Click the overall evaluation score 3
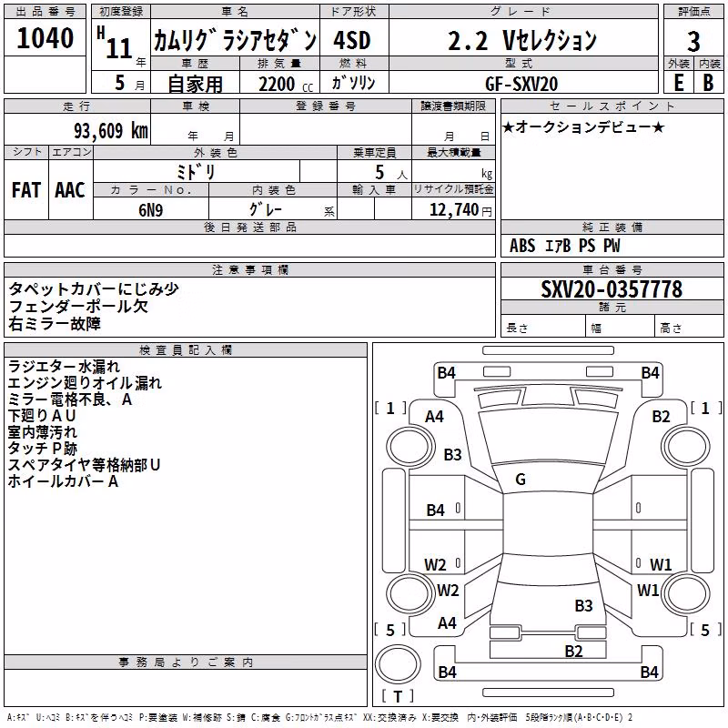 point(693,41)
